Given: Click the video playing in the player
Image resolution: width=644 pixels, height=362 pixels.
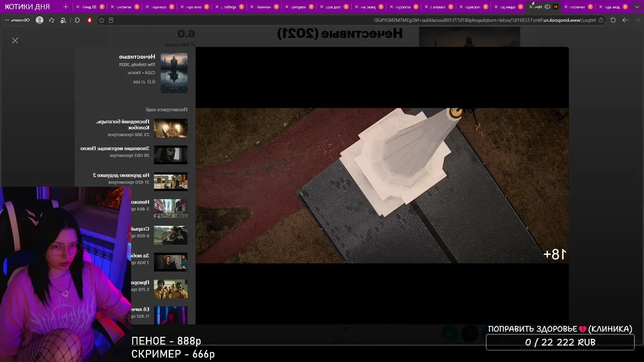Looking at the screenshot, I should 382,186.
